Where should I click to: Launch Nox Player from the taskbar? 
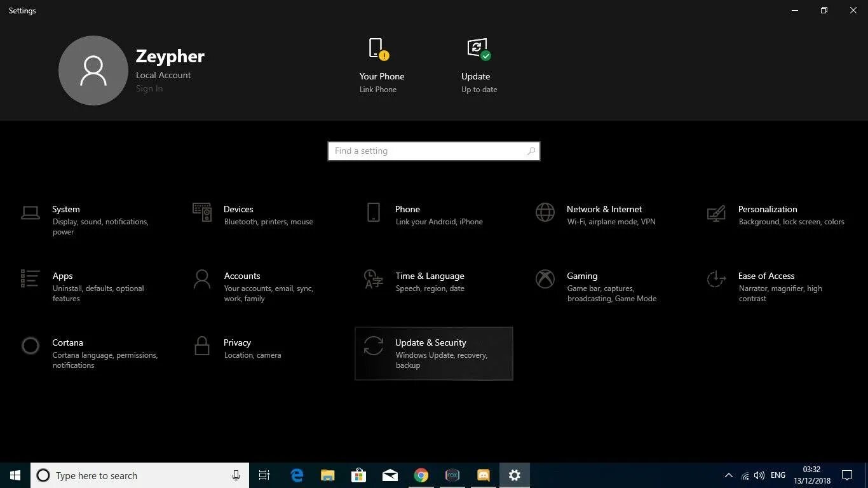(452, 475)
